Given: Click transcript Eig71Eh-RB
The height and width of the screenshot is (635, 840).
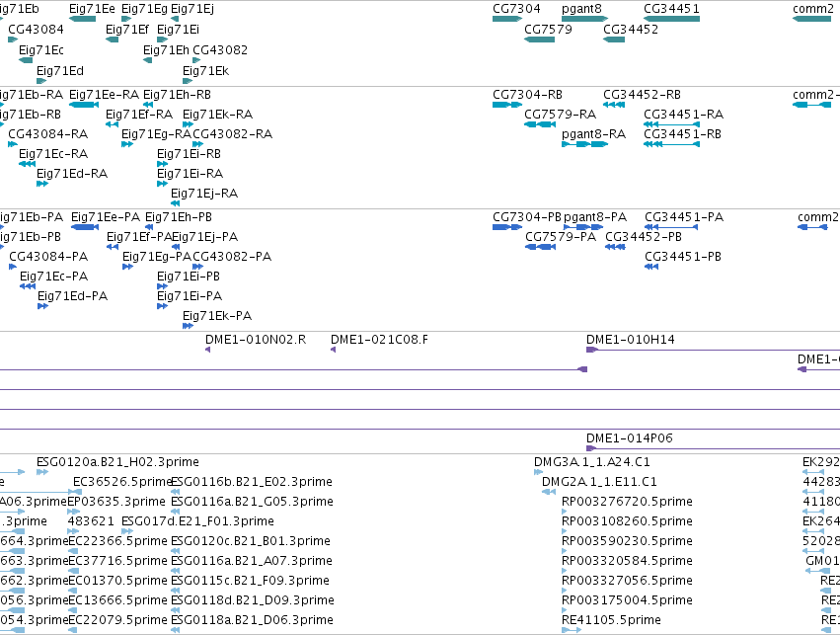Looking at the screenshot, I should point(177,95).
